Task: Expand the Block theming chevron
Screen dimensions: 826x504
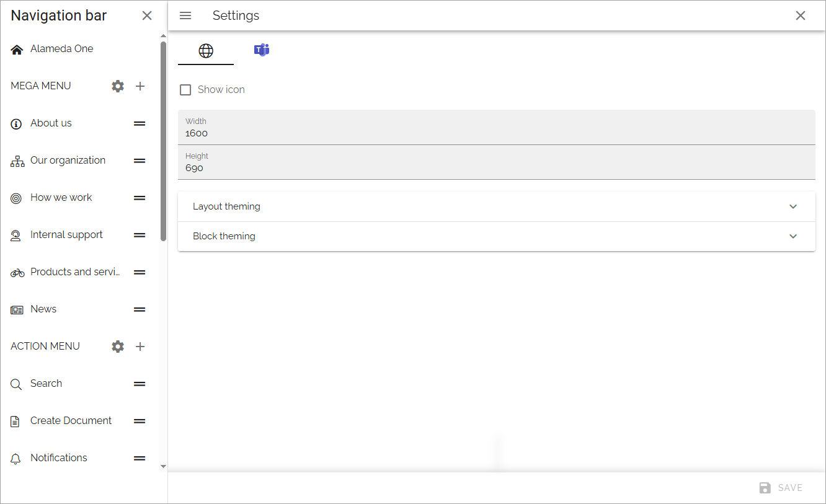Action: (793, 236)
